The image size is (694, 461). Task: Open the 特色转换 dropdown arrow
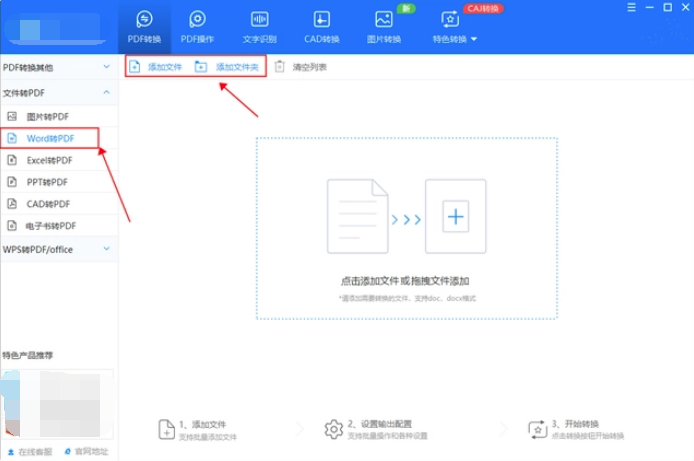474,39
